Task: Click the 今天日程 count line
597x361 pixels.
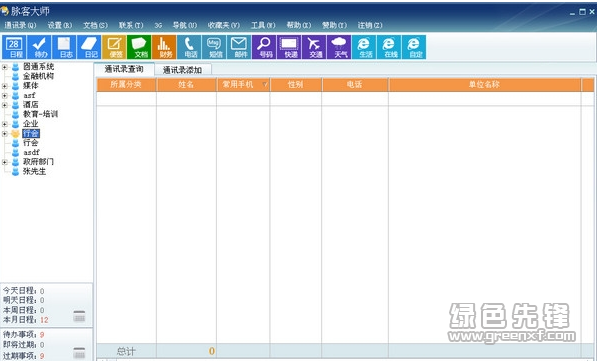Action: click(x=24, y=291)
